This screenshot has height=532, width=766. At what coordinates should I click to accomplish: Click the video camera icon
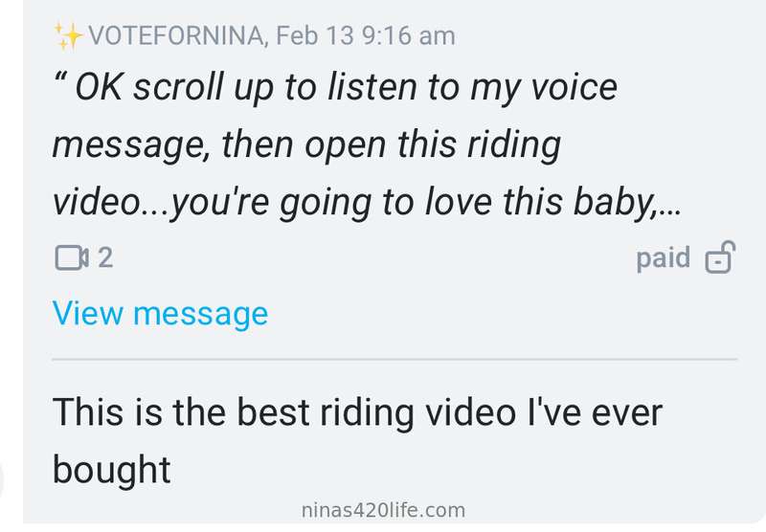[x=72, y=257]
